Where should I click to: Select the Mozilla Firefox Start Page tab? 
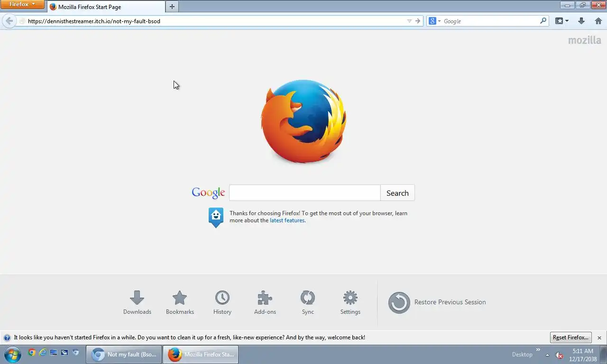coord(106,7)
